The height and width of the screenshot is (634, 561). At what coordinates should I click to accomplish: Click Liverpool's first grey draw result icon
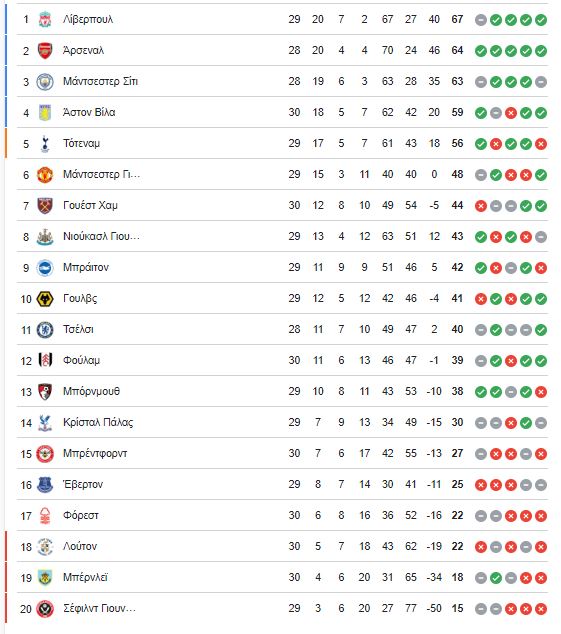[x=481, y=20]
